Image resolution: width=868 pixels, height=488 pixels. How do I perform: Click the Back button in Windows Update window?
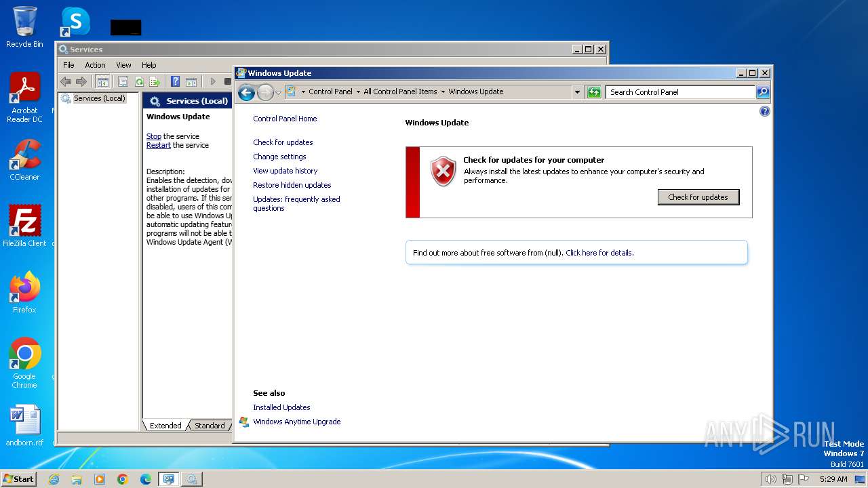click(247, 92)
